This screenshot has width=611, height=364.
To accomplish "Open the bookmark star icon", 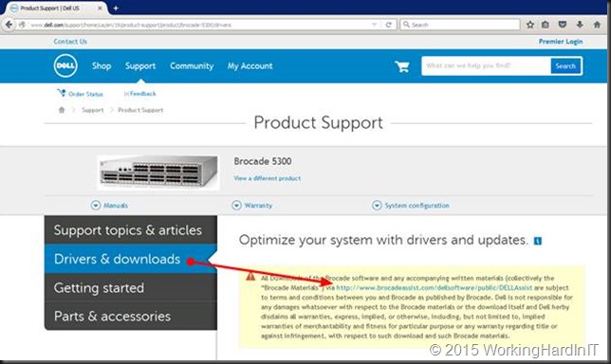I will tap(530, 25).
